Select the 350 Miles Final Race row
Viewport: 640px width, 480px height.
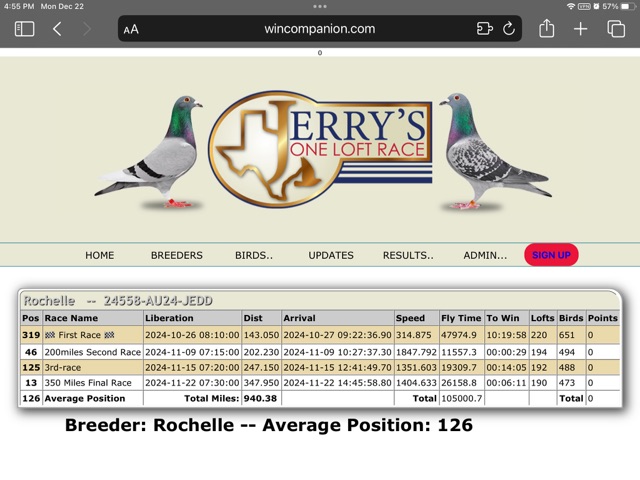point(88,383)
